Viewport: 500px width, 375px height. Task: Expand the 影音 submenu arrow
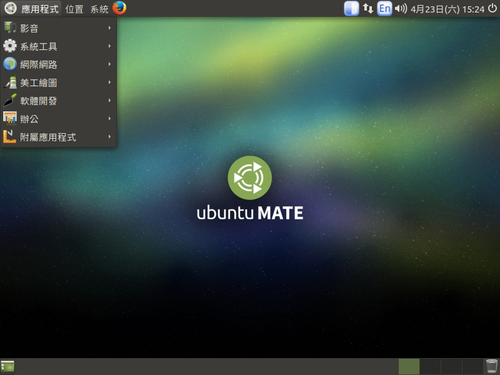click(109, 28)
